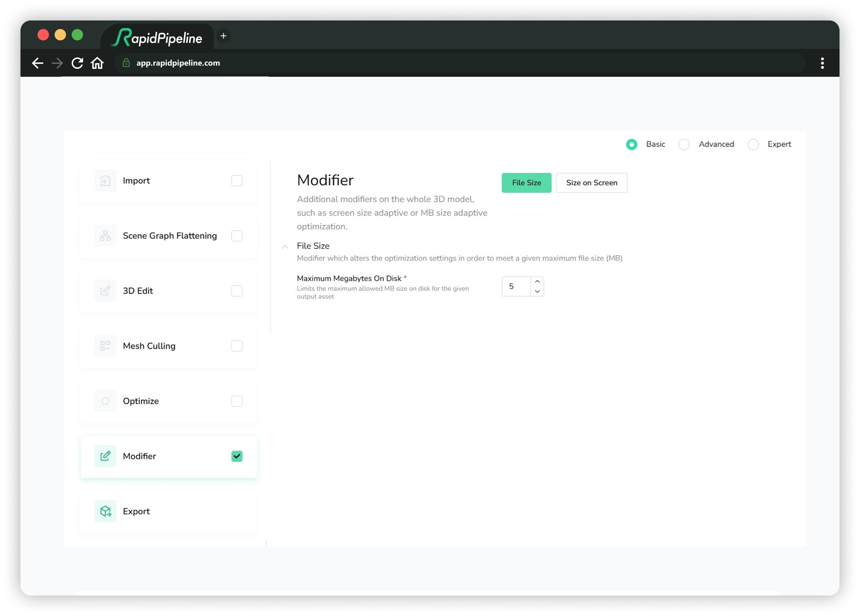860x616 pixels.
Task: Click the Optimize circle icon
Action: tap(105, 401)
